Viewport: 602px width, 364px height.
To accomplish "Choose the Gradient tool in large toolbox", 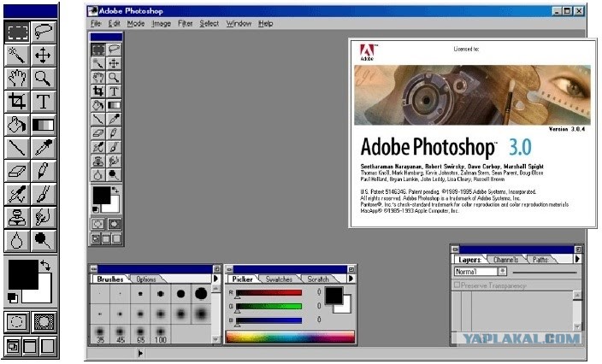I will pos(44,125).
